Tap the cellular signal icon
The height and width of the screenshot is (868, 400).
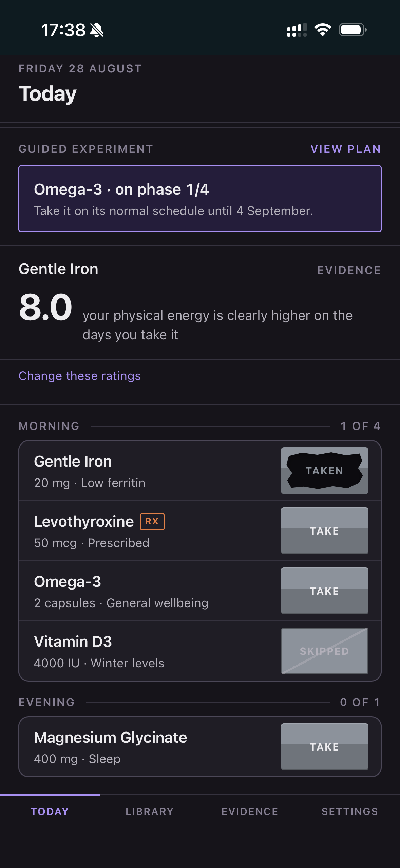tap(297, 30)
